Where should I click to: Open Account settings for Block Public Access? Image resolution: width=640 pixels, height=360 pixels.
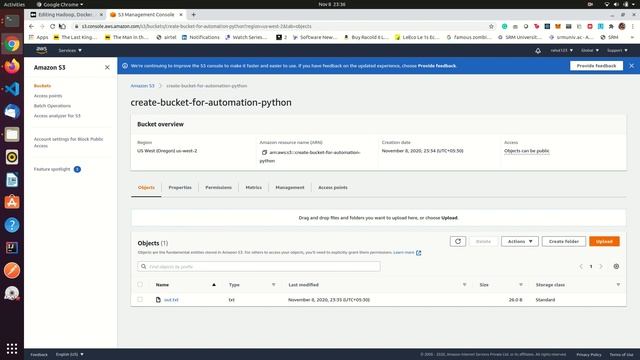coord(69,142)
